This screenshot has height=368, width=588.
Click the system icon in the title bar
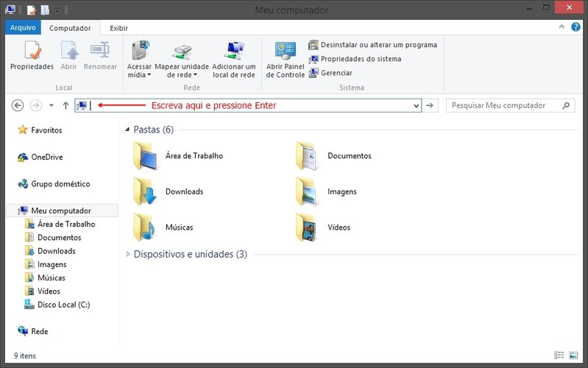tap(10, 10)
